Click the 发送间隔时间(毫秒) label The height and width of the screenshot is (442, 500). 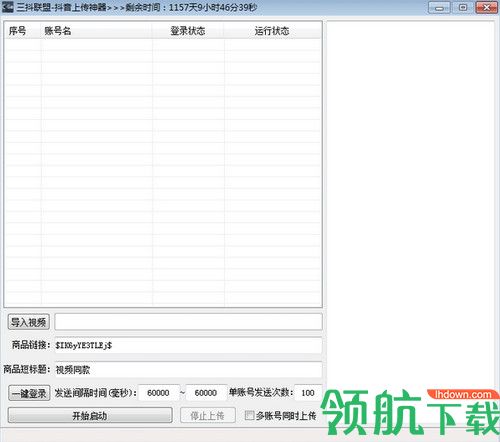click(x=96, y=393)
